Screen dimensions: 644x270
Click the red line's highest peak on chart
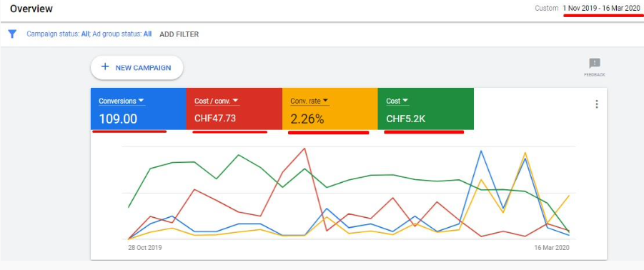click(304, 149)
